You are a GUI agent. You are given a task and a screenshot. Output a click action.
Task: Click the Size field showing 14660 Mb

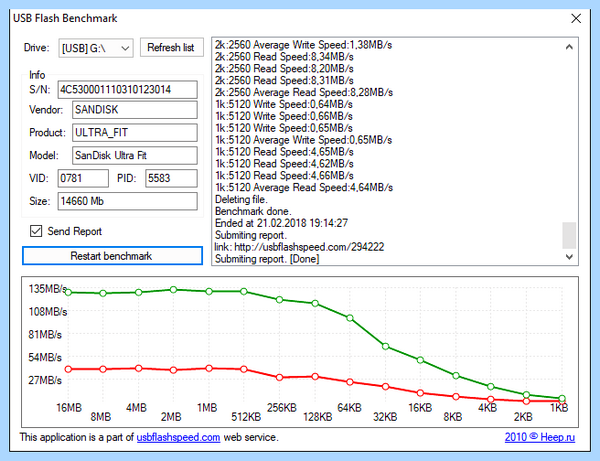click(x=127, y=201)
